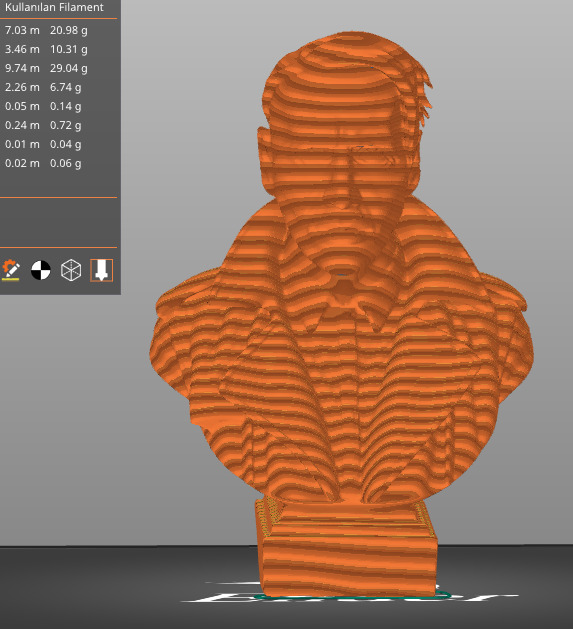Select the 0.05 m length value

[22, 106]
